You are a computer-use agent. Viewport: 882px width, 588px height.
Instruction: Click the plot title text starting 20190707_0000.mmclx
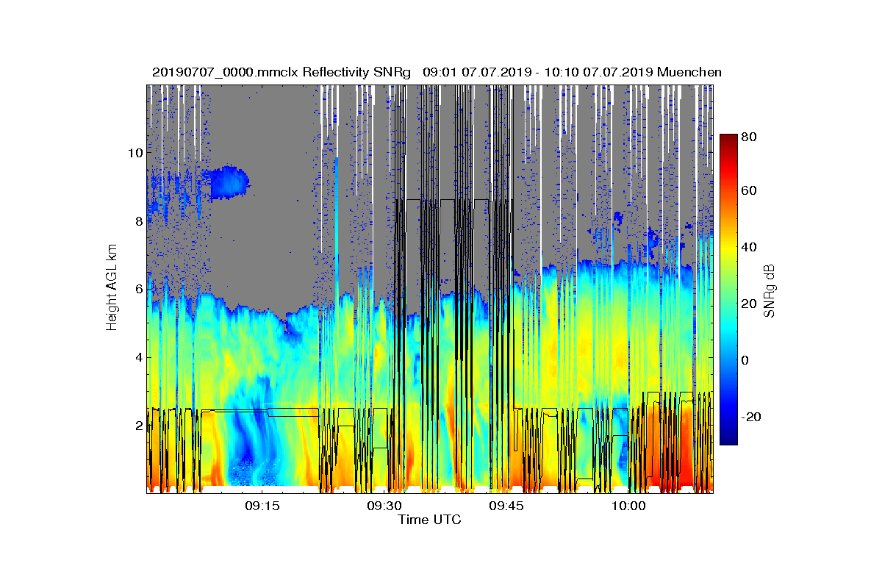pyautogui.click(x=437, y=72)
